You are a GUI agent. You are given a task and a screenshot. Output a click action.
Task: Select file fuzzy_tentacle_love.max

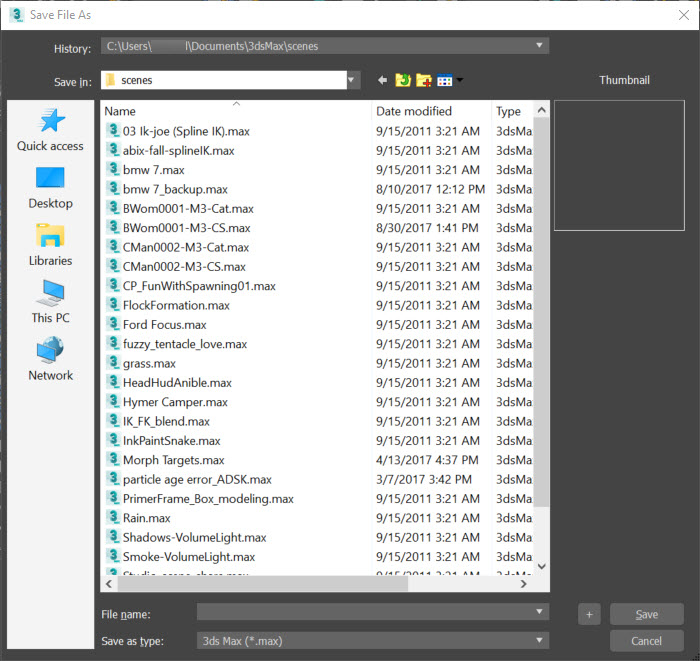pyautogui.click(x=185, y=344)
